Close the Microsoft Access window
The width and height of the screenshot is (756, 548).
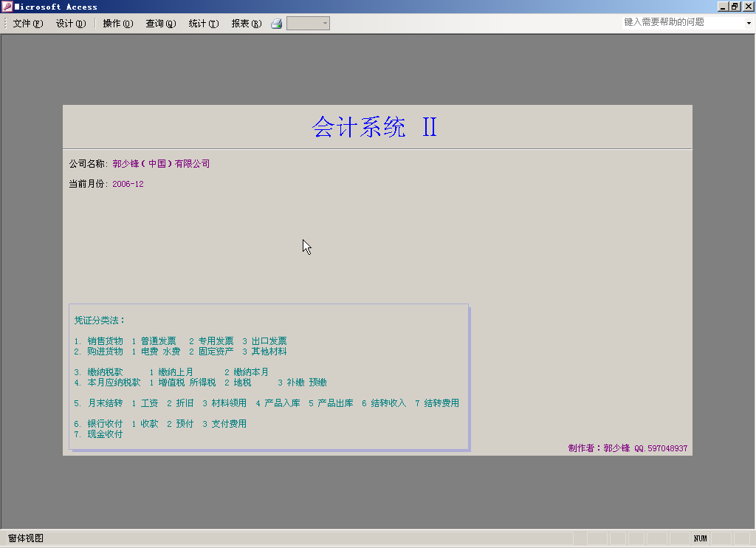(747, 7)
